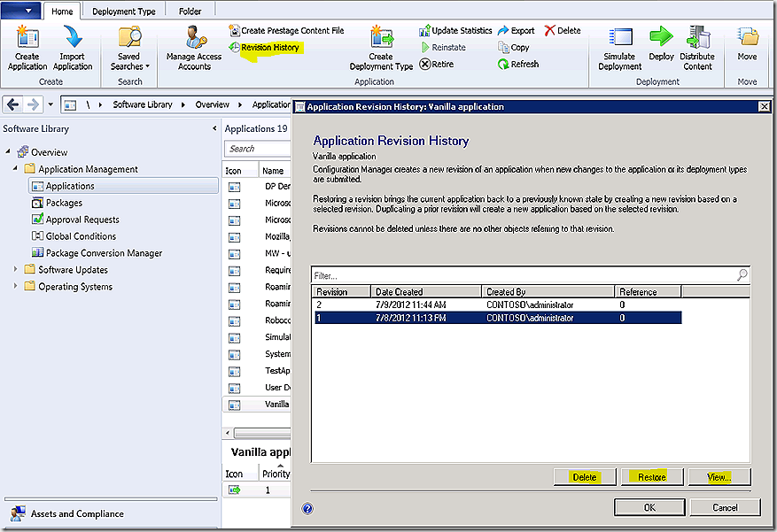Image resolution: width=777 pixels, height=532 pixels.
Task: Expand the Operating Systems node
Action: 15,286
